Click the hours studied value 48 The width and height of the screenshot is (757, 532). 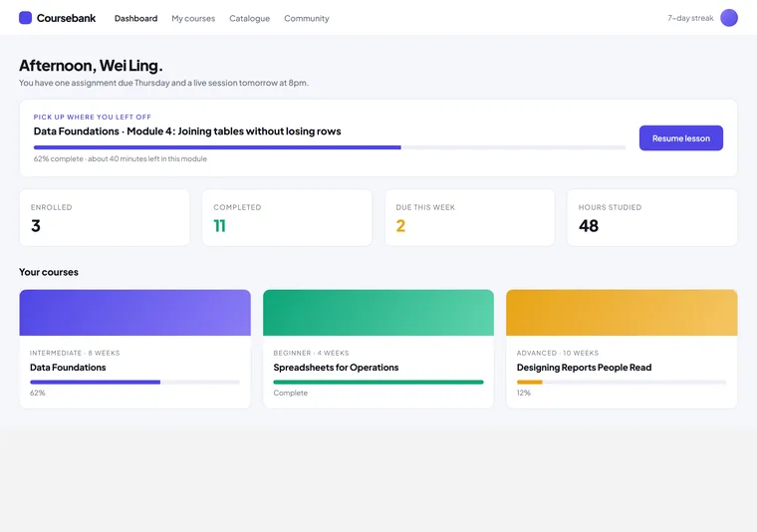coord(589,226)
